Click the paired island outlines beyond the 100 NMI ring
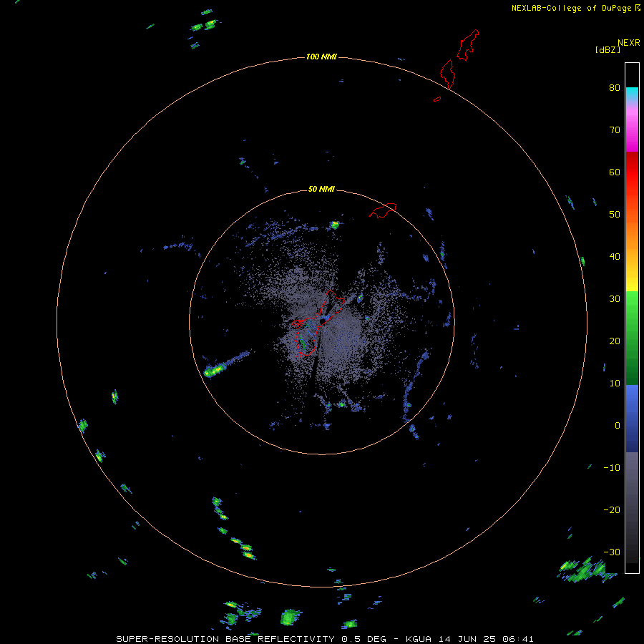 click(459, 59)
